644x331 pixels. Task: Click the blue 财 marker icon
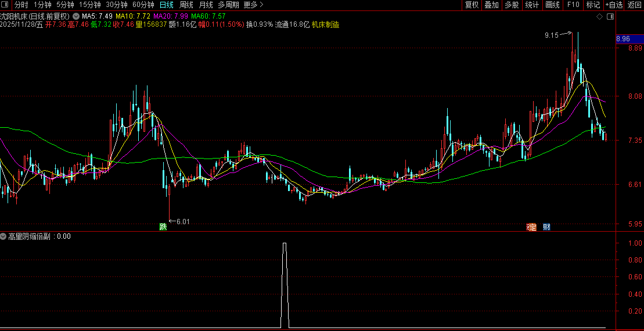tap(546, 226)
